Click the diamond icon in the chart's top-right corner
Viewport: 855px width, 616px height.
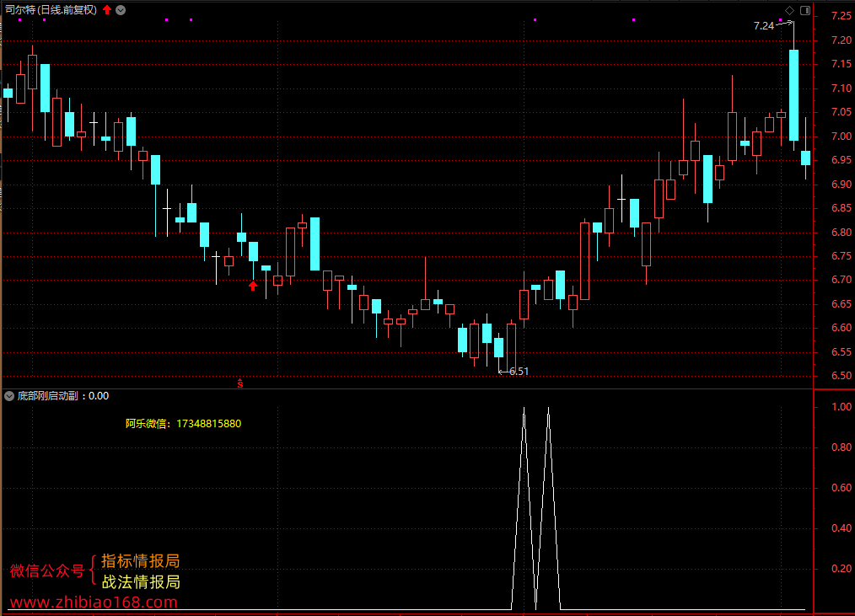[x=789, y=10]
